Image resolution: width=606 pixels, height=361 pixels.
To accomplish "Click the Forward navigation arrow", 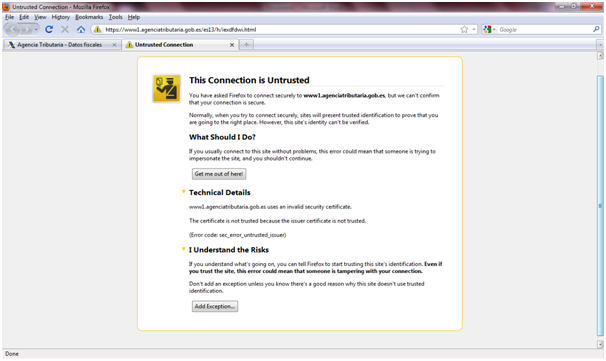I will (26, 29).
